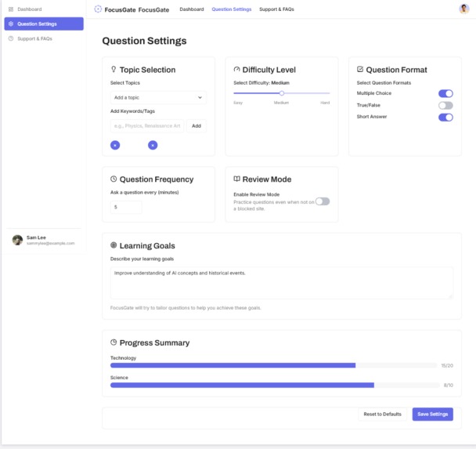Click the 'Enable Review Mode' label
This screenshot has width=476, height=449.
click(x=257, y=194)
